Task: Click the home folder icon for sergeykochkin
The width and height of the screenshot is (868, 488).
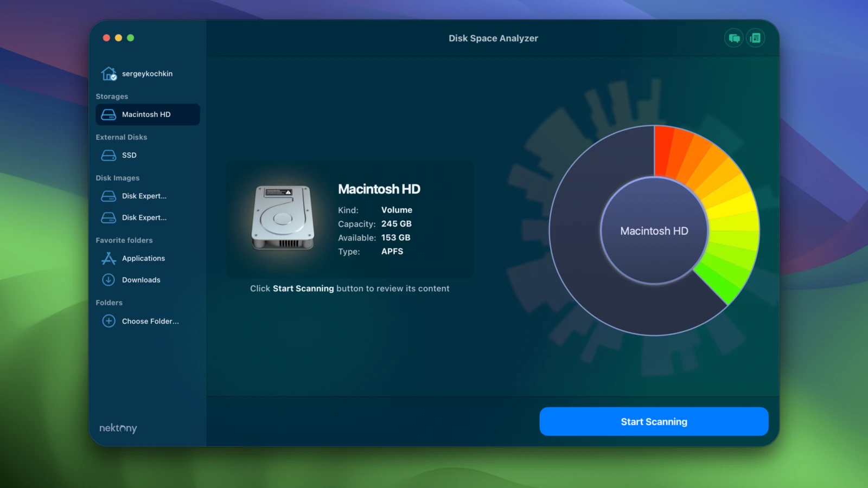Action: coord(108,74)
